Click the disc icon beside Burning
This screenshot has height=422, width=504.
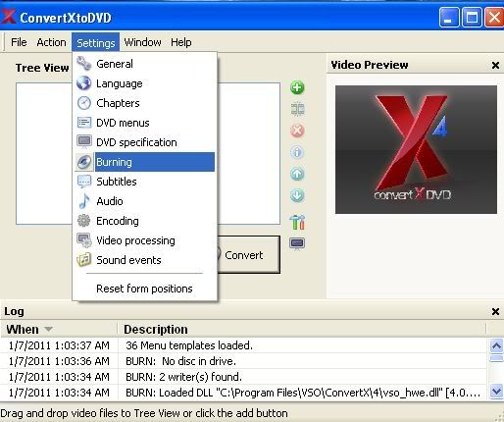84,162
